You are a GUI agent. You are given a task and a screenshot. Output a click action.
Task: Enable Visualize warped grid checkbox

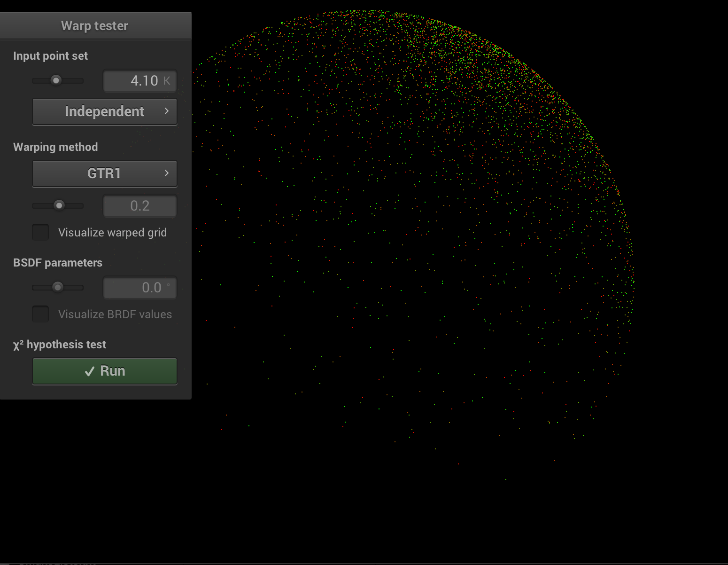40,232
